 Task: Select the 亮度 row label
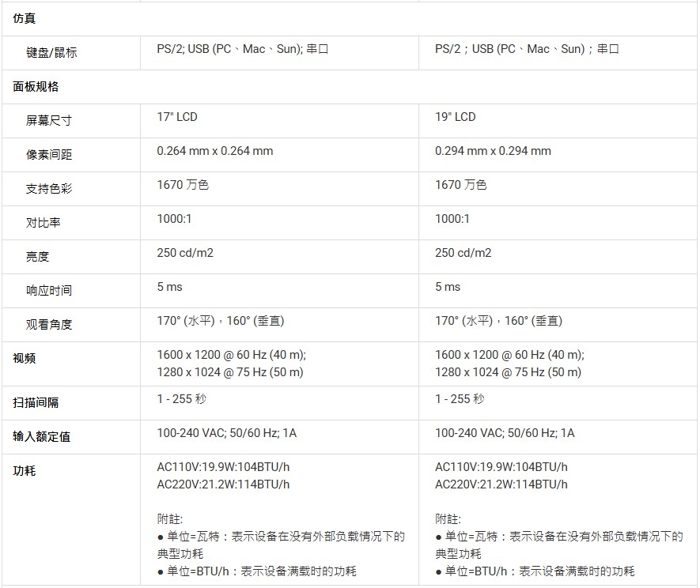[38, 256]
